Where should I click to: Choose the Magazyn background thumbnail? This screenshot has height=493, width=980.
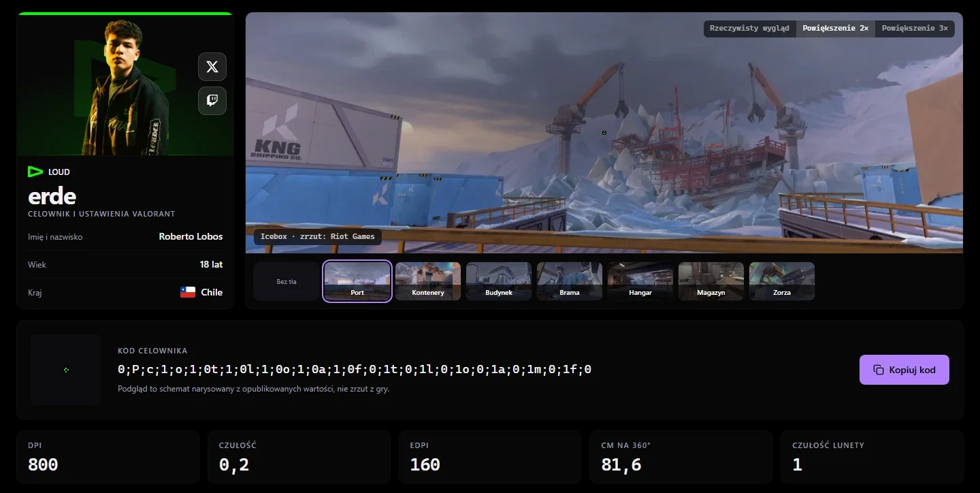point(711,281)
